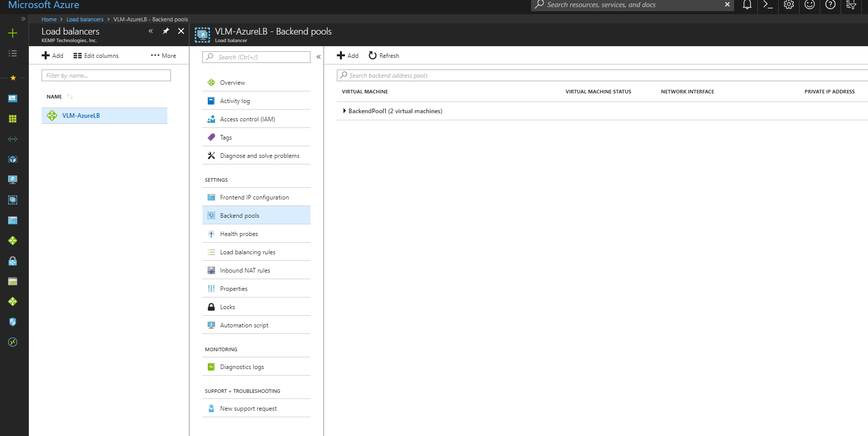The width and height of the screenshot is (868, 436).
Task: Open the More options menu
Action: 163,56
